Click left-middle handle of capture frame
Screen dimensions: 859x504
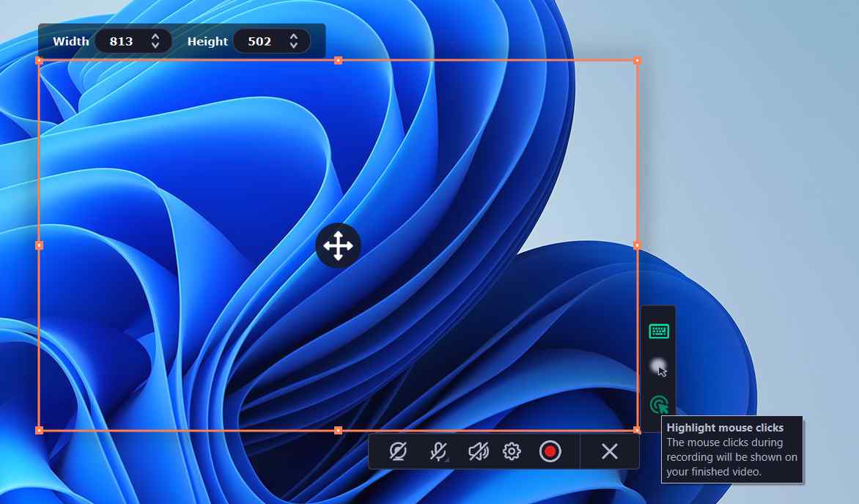[x=39, y=245]
